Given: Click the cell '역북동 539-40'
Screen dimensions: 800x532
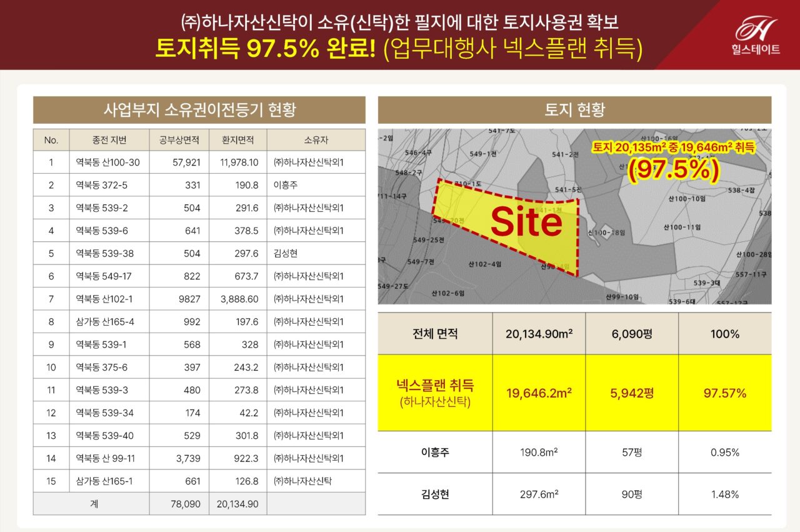Looking at the screenshot, I should (104, 435).
